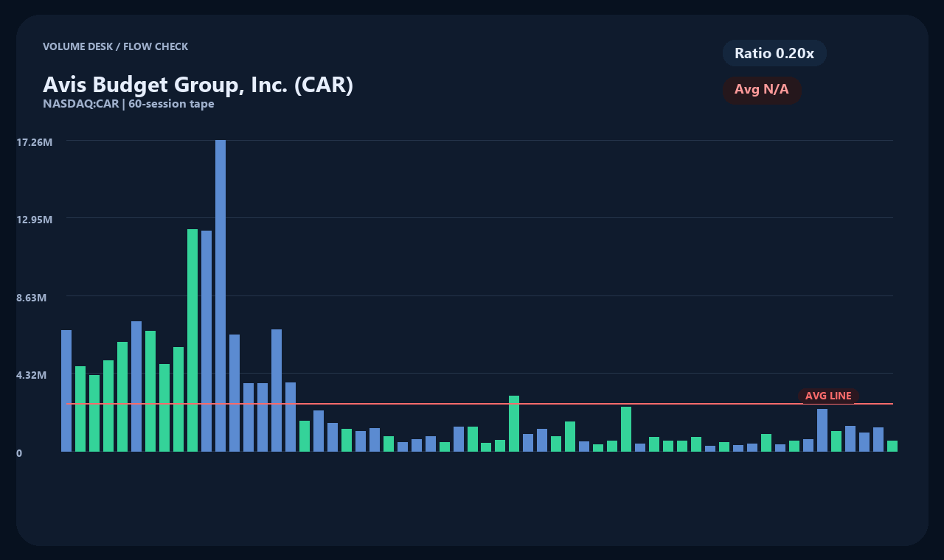
Task: Select the tallest blue volume bar
Action: point(221,295)
